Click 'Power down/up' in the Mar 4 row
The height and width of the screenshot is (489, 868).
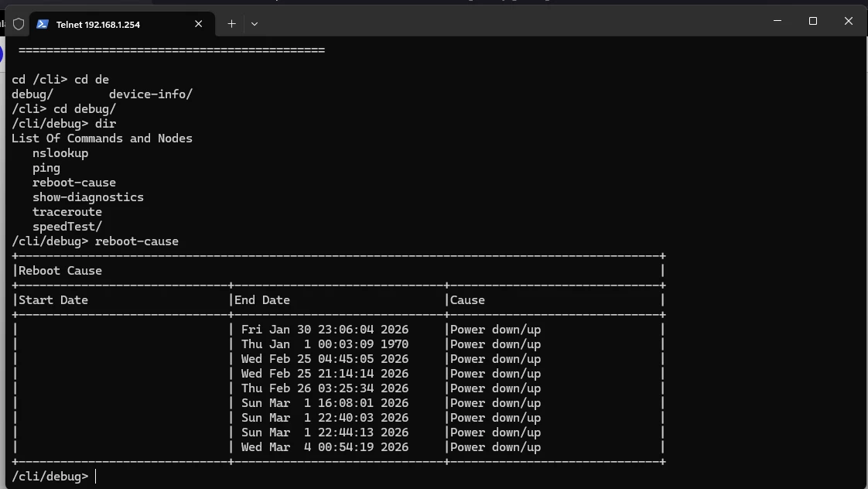pyautogui.click(x=495, y=447)
